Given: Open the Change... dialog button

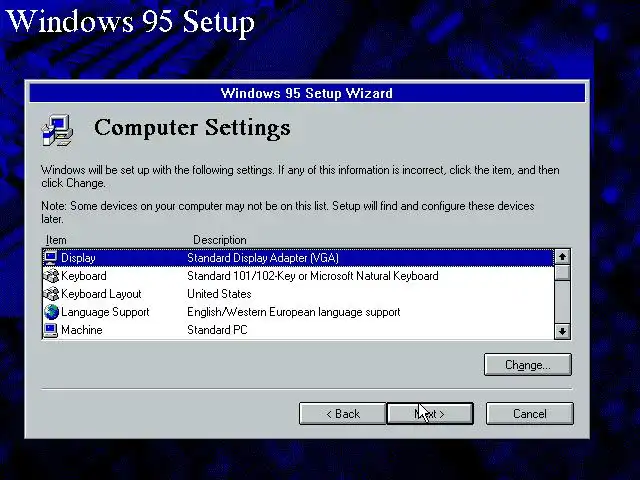Looking at the screenshot, I should click(528, 364).
